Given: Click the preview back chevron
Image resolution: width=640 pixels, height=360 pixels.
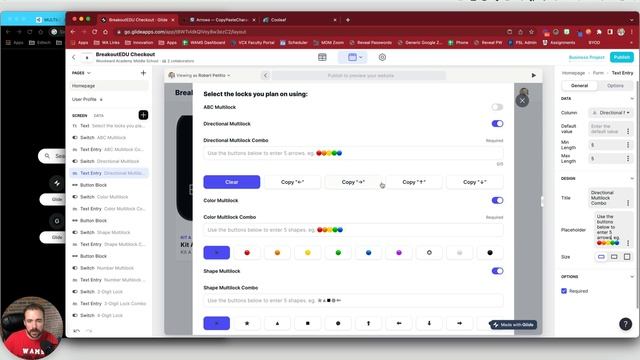Looking at the screenshot, I should (266, 75).
